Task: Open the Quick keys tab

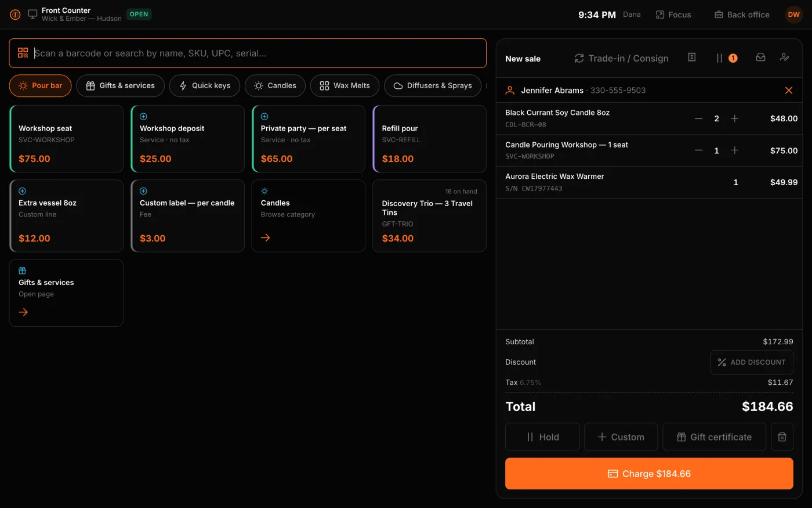Action: click(x=204, y=86)
